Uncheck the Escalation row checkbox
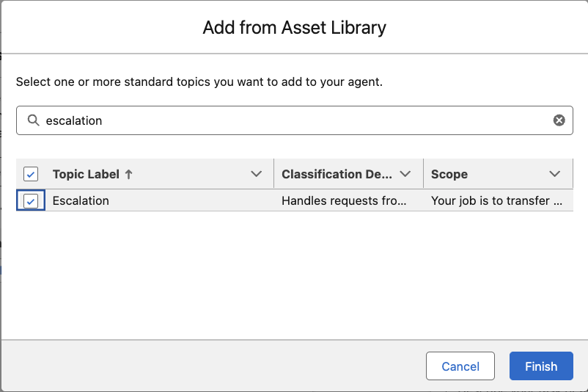Image resolution: width=588 pixels, height=392 pixels. [x=31, y=201]
